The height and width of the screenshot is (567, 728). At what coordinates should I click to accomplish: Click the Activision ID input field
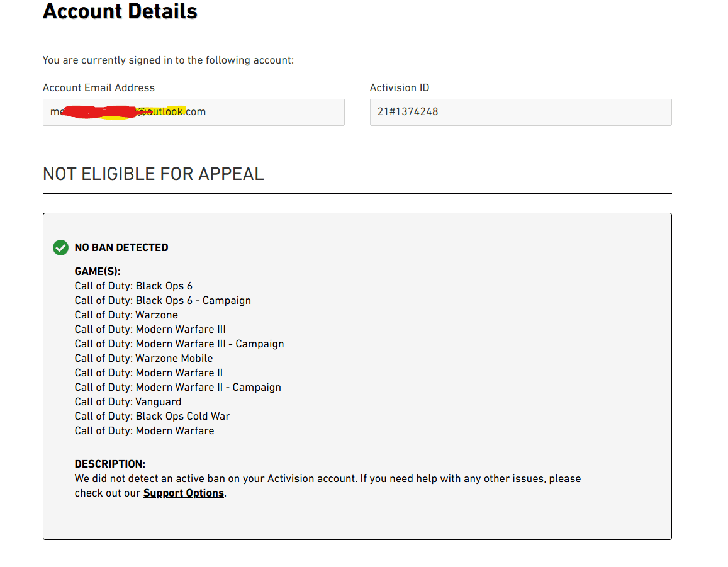[520, 112]
